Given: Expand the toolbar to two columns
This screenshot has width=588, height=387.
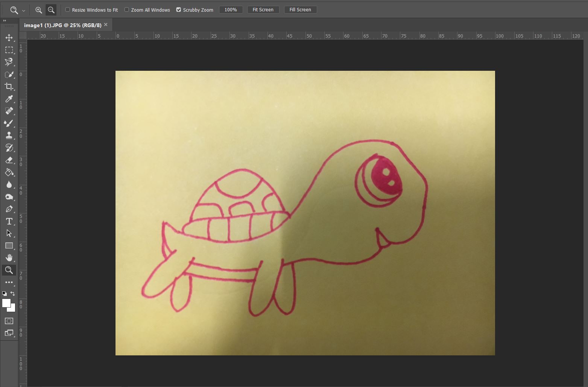Looking at the screenshot, I should click(5, 21).
